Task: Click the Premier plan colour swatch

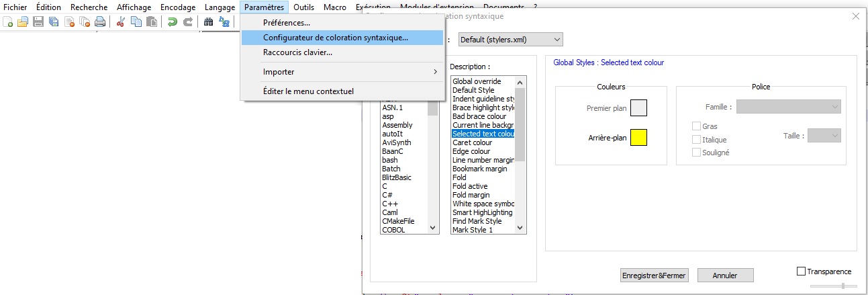Action: 638,108
